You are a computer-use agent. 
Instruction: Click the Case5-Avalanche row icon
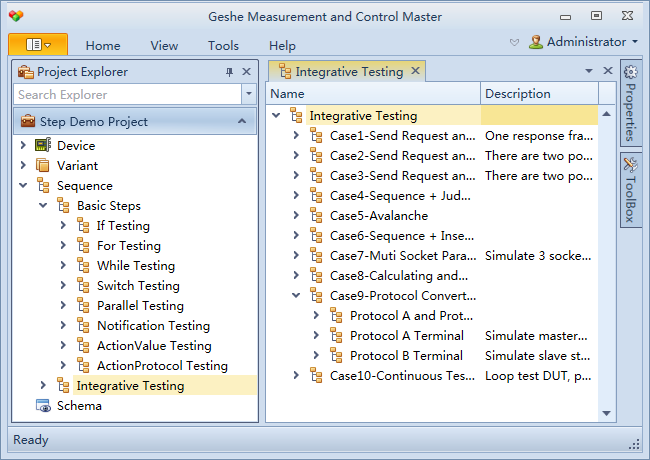[316, 215]
